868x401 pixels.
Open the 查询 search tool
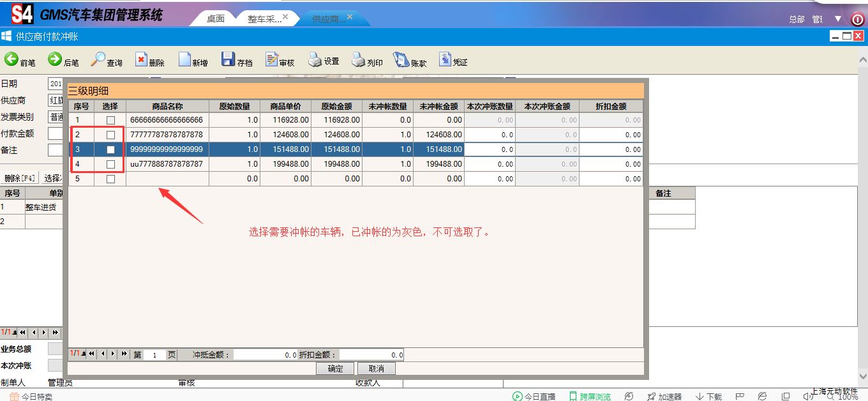(x=98, y=60)
